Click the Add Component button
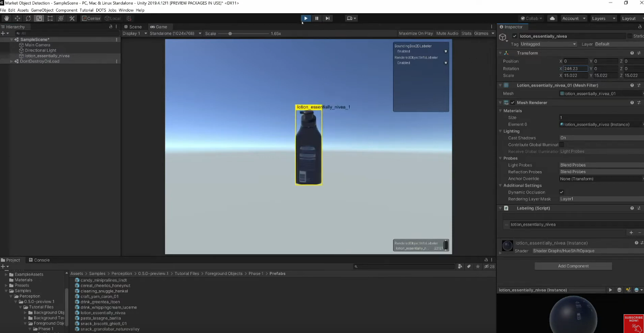Viewport: 644px width, 333px height. (573, 266)
